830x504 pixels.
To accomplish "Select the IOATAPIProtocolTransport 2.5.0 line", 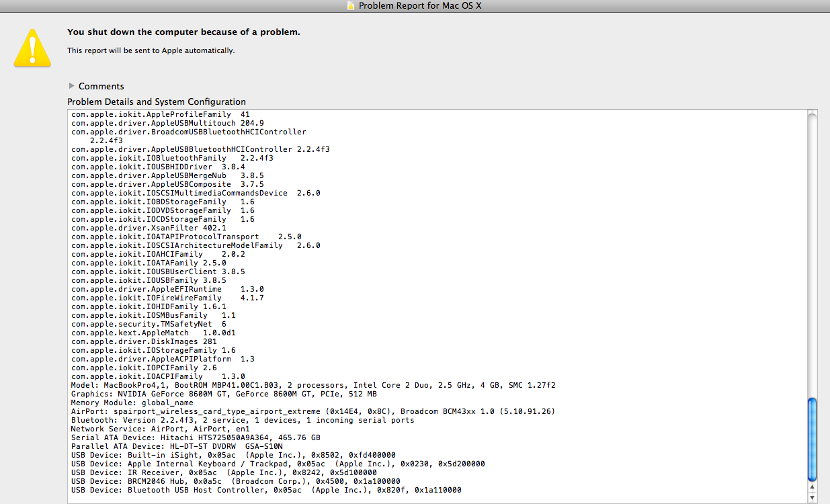I will (x=186, y=237).
